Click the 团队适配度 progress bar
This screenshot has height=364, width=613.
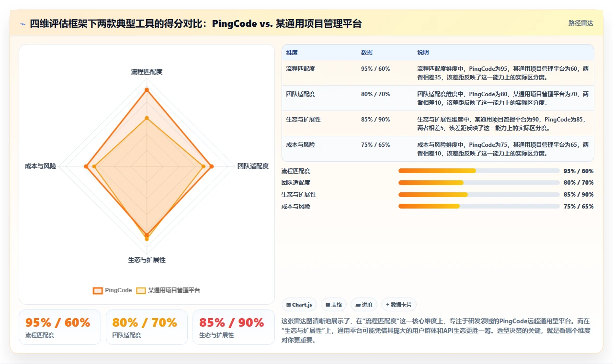pyautogui.click(x=479, y=183)
